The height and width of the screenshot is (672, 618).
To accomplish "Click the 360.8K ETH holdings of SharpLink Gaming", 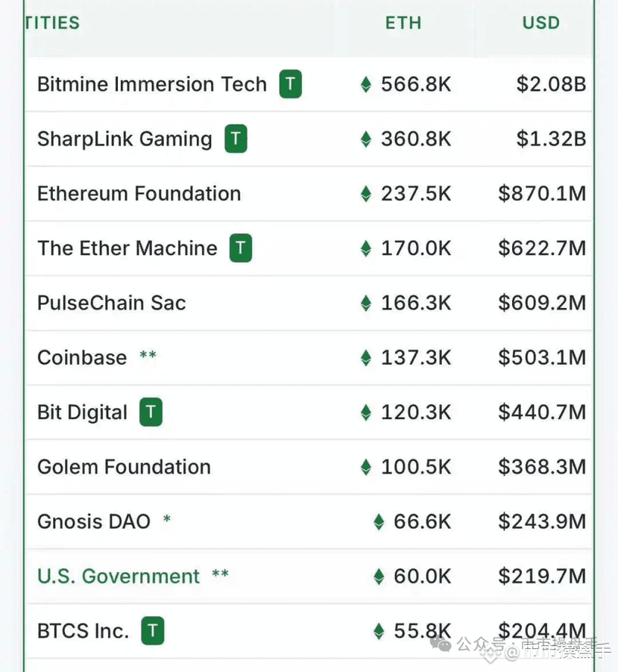I will point(416,139).
